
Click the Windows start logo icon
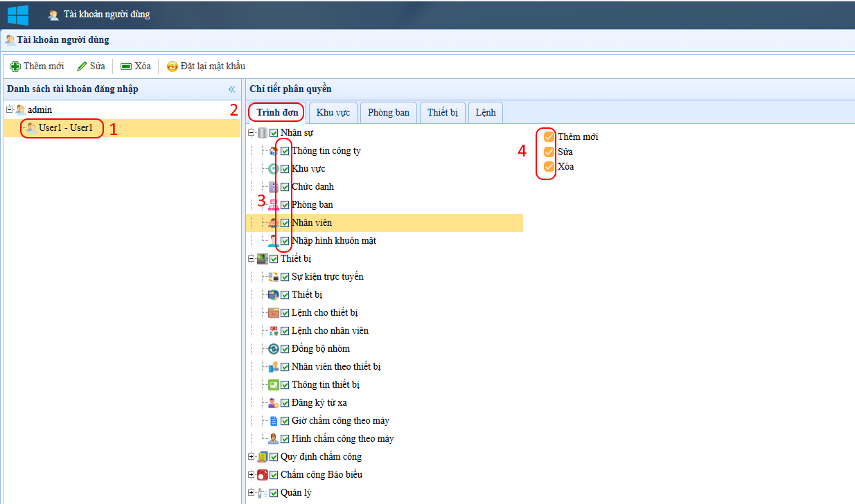tap(18, 15)
